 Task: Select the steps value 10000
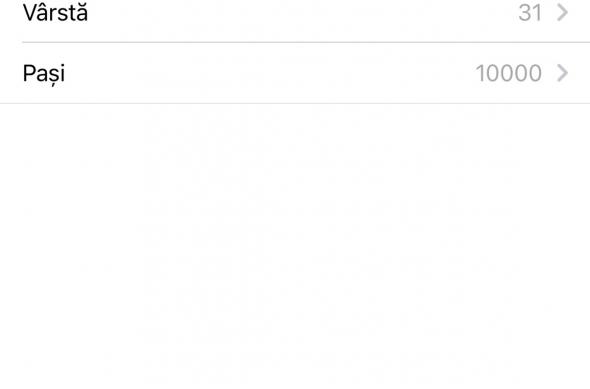click(509, 73)
